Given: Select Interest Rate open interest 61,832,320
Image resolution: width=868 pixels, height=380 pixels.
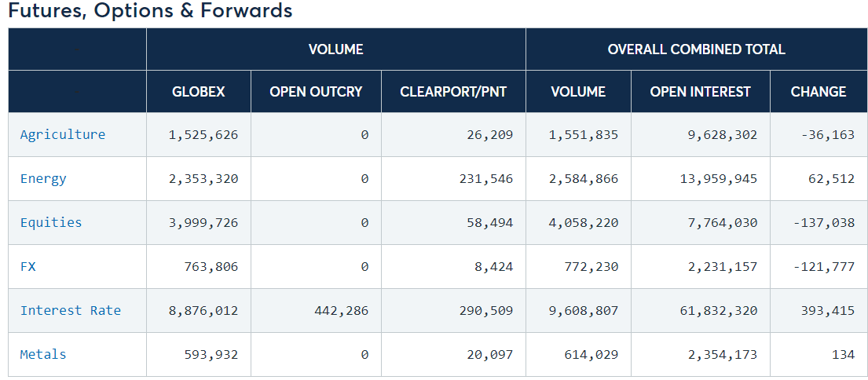Looking at the screenshot, I should click(719, 310).
